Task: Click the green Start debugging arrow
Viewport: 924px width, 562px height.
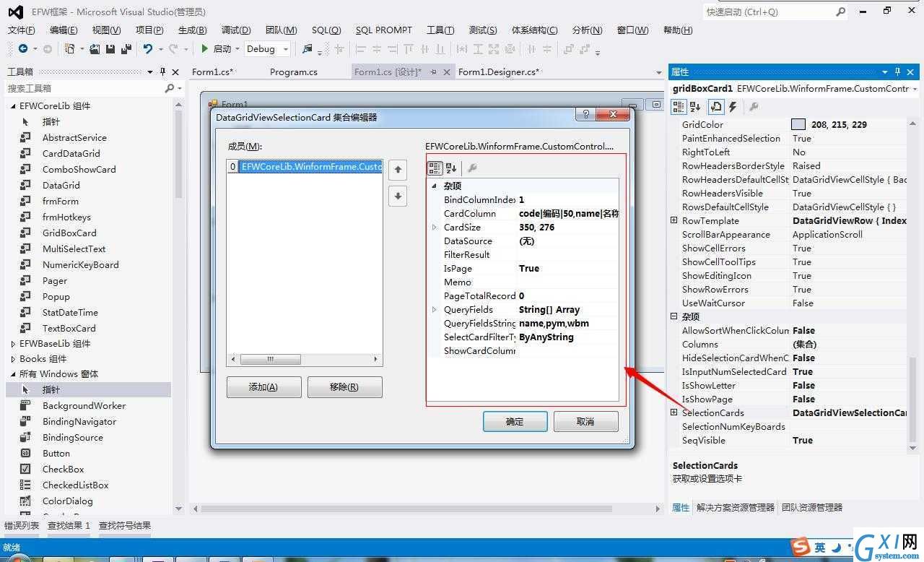Action: pos(205,48)
